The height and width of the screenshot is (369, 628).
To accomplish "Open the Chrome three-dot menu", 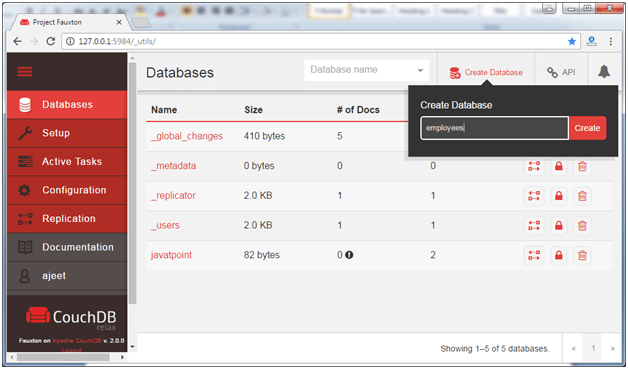I will (x=610, y=41).
